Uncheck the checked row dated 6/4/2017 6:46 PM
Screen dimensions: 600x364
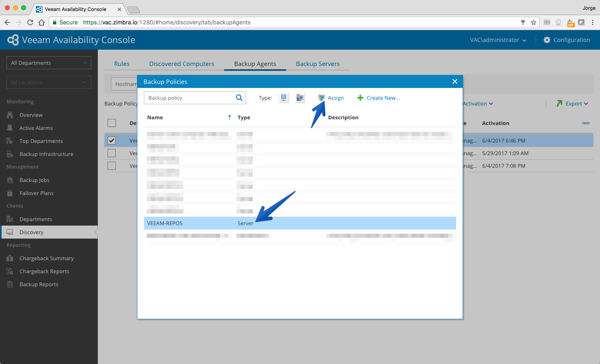coord(112,140)
